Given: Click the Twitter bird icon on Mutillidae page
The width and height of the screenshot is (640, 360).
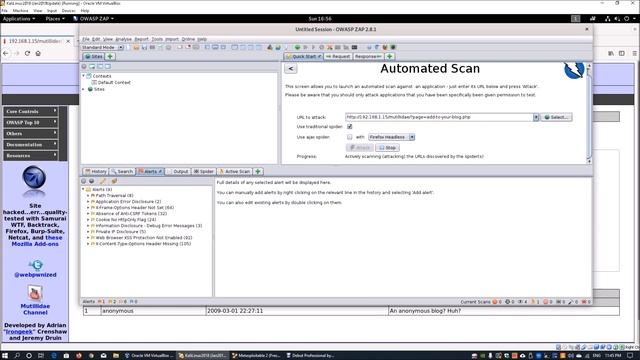Looking at the screenshot, I should 36,265.
